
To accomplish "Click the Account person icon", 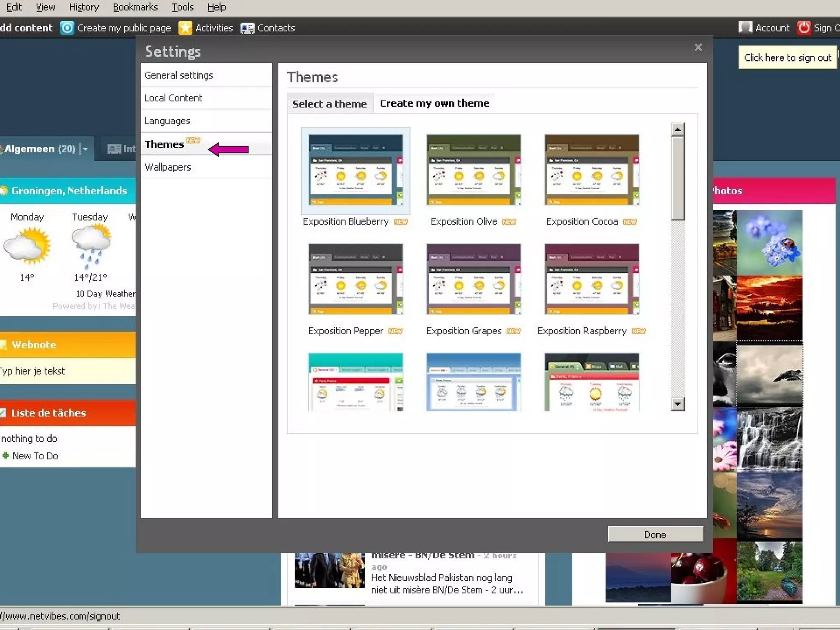I will pos(745,28).
